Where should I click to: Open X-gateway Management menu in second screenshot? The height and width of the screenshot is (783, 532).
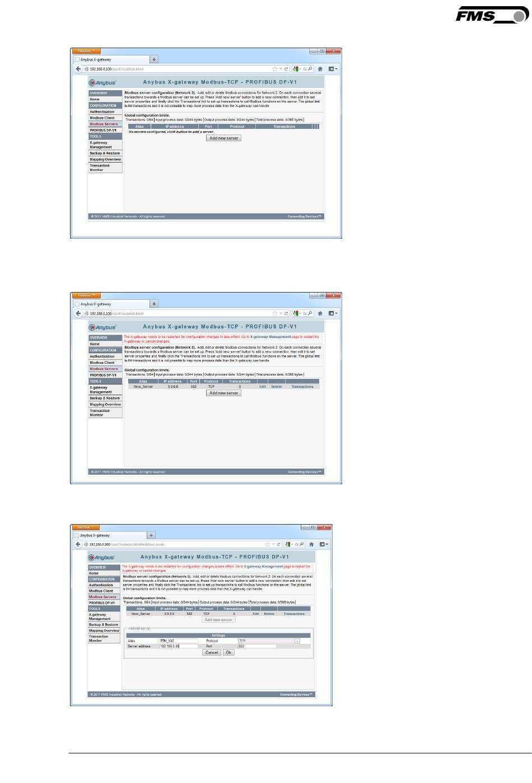coord(105,390)
